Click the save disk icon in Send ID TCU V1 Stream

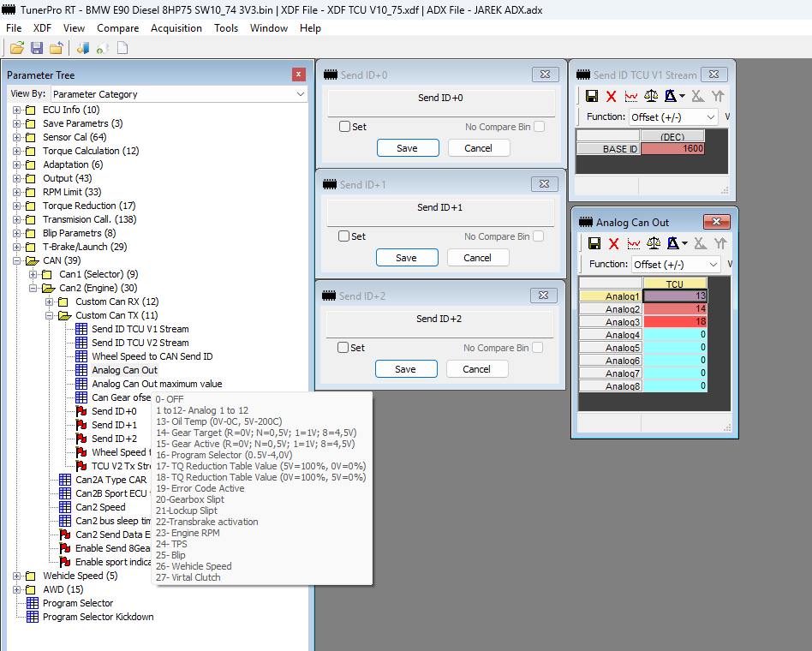591,96
